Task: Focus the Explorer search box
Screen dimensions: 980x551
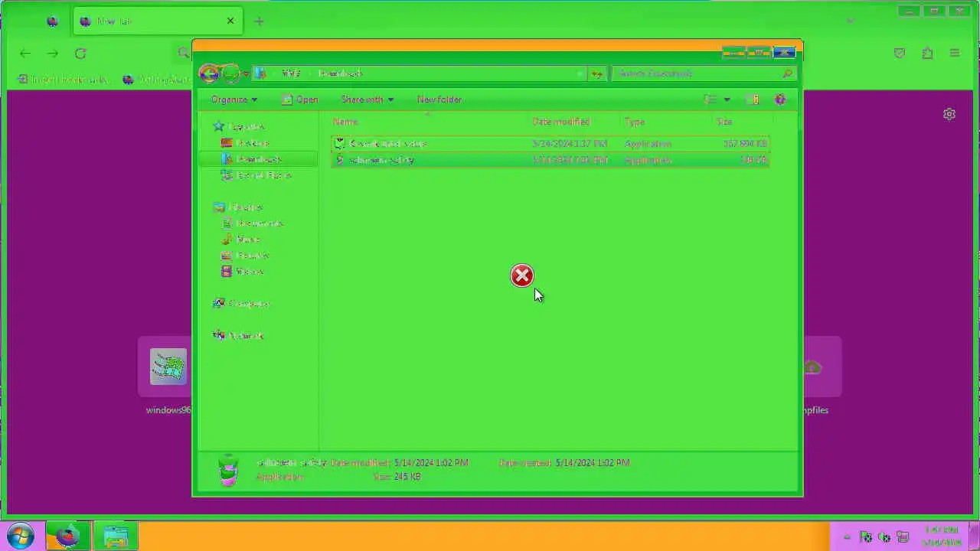Action: (704, 73)
